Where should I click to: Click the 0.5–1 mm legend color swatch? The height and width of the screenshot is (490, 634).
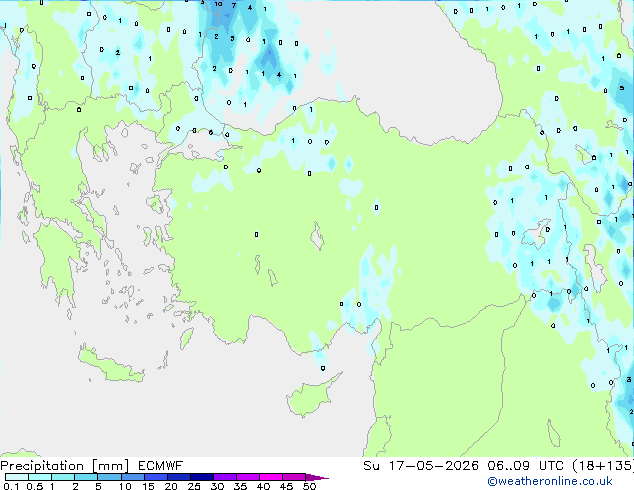tap(40, 477)
